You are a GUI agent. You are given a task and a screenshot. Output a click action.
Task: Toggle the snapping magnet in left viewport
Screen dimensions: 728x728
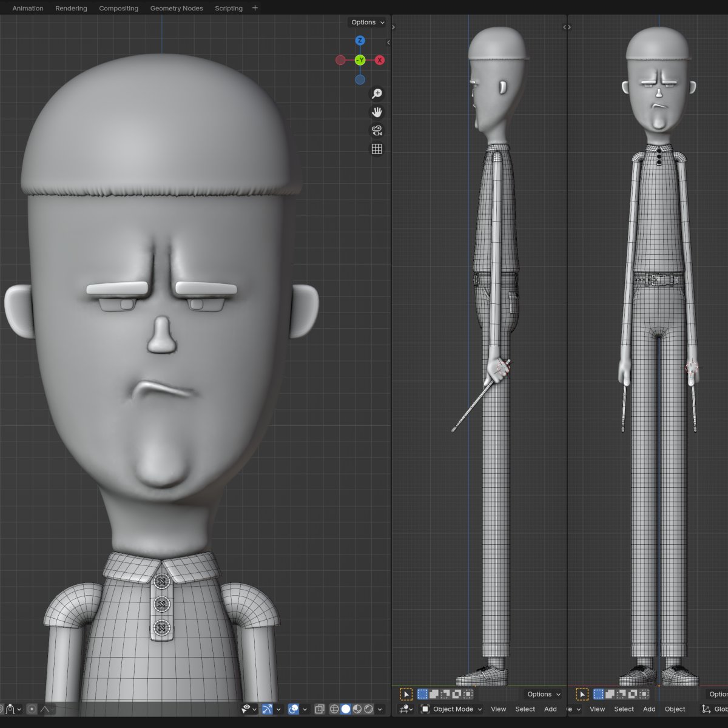(x=10, y=709)
